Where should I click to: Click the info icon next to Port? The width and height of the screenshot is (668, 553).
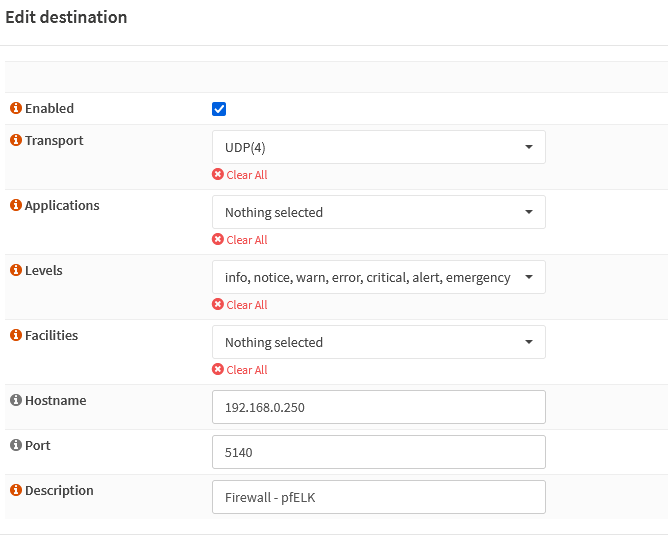click(16, 445)
